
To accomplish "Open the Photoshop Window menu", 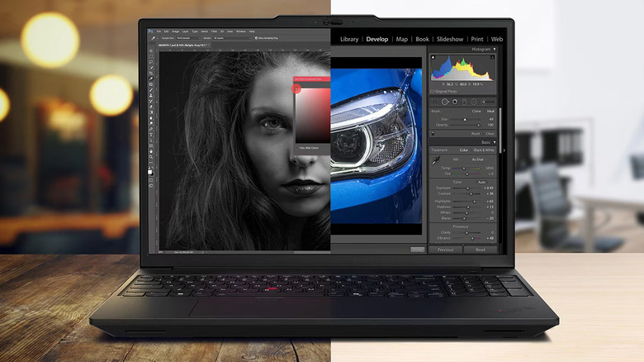I will pyautogui.click(x=241, y=31).
